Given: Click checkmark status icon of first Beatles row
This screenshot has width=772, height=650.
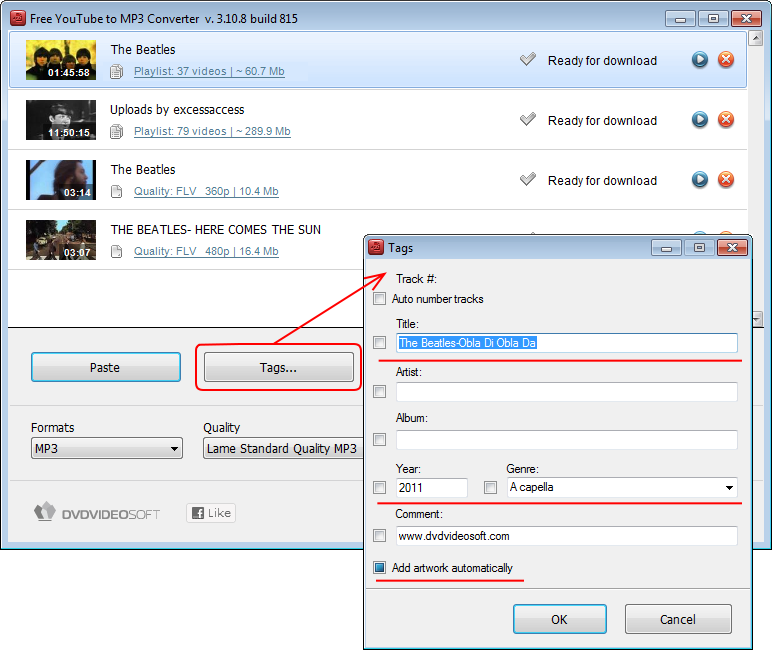Looking at the screenshot, I should coord(528,60).
